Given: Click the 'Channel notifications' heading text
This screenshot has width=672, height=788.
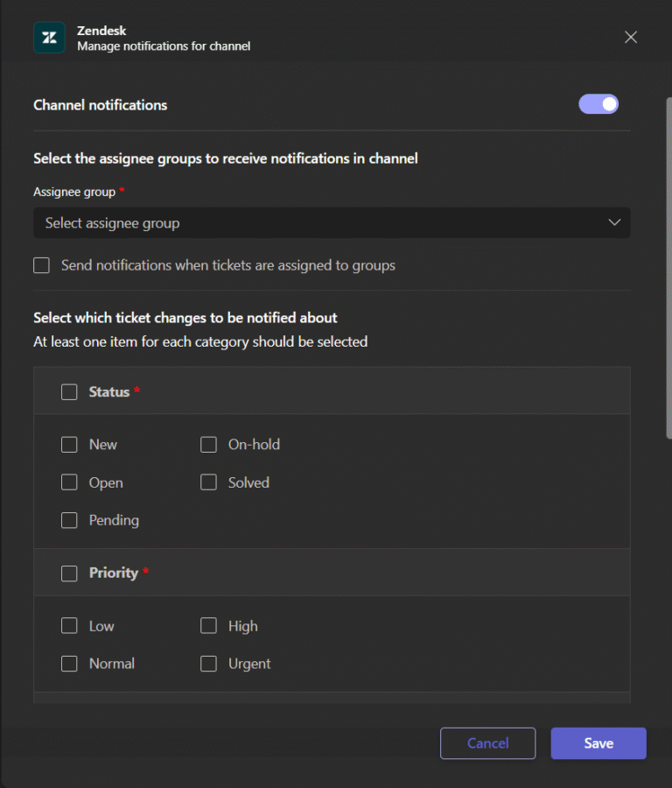Looking at the screenshot, I should pos(101,105).
